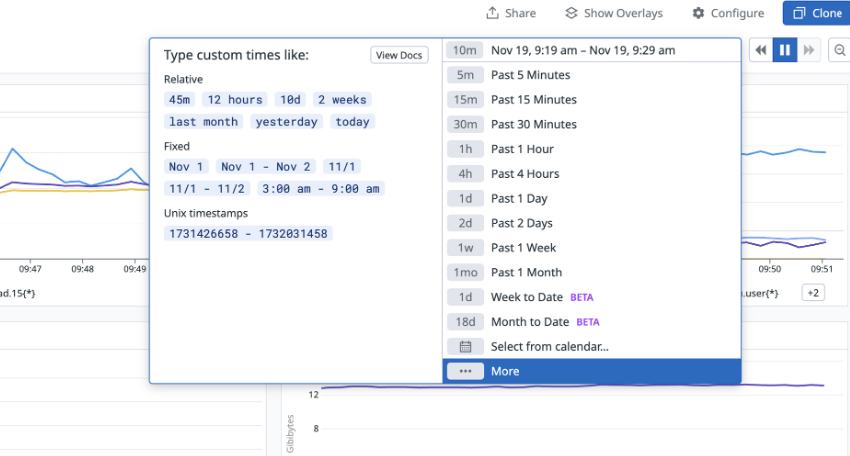Select Past 1 Hour option
The image size is (850, 456).
pyautogui.click(x=591, y=149)
